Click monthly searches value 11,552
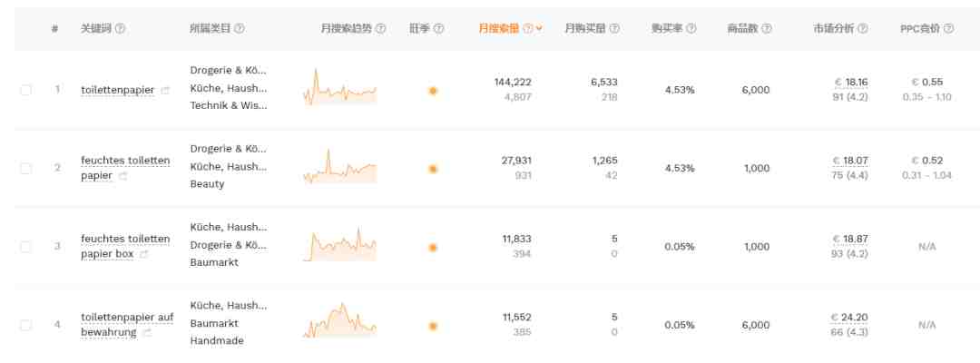 pos(516,318)
